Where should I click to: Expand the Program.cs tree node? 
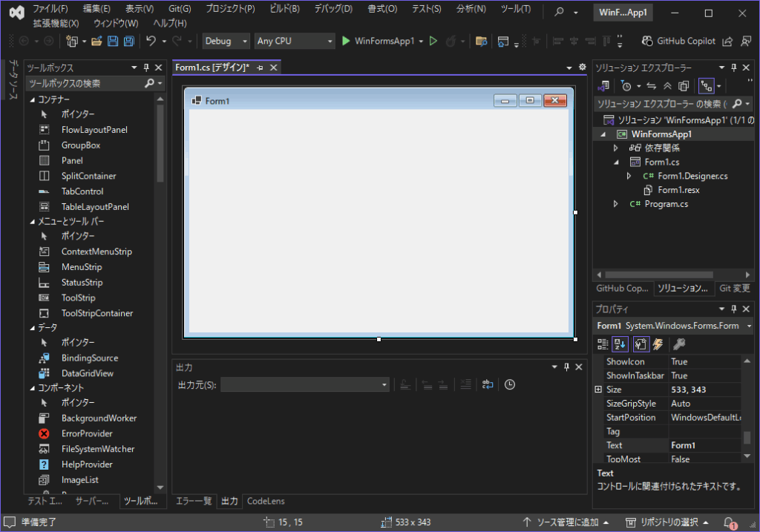tap(615, 204)
